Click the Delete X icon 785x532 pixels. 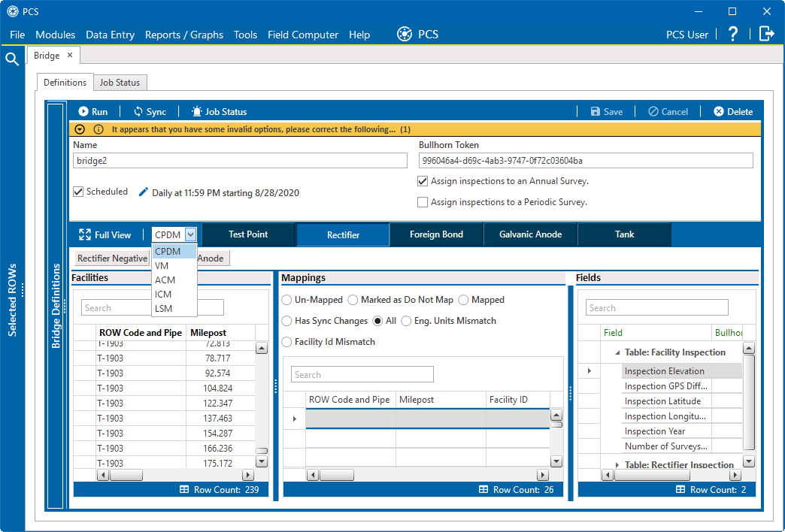718,112
